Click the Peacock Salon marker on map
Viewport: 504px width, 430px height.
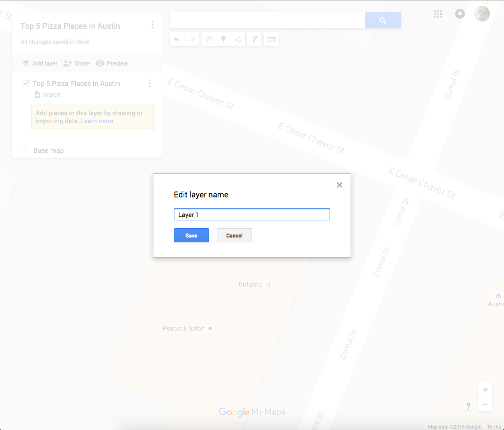210,328
